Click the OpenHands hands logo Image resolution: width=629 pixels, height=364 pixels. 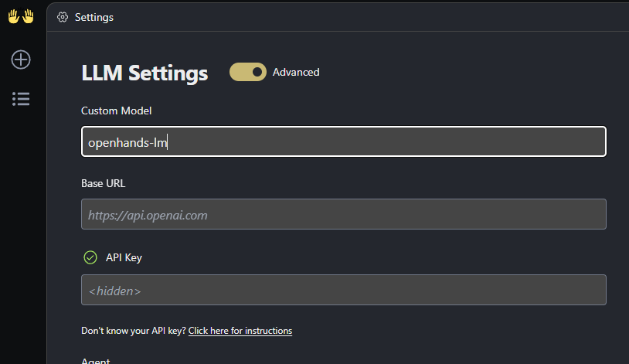tap(21, 16)
